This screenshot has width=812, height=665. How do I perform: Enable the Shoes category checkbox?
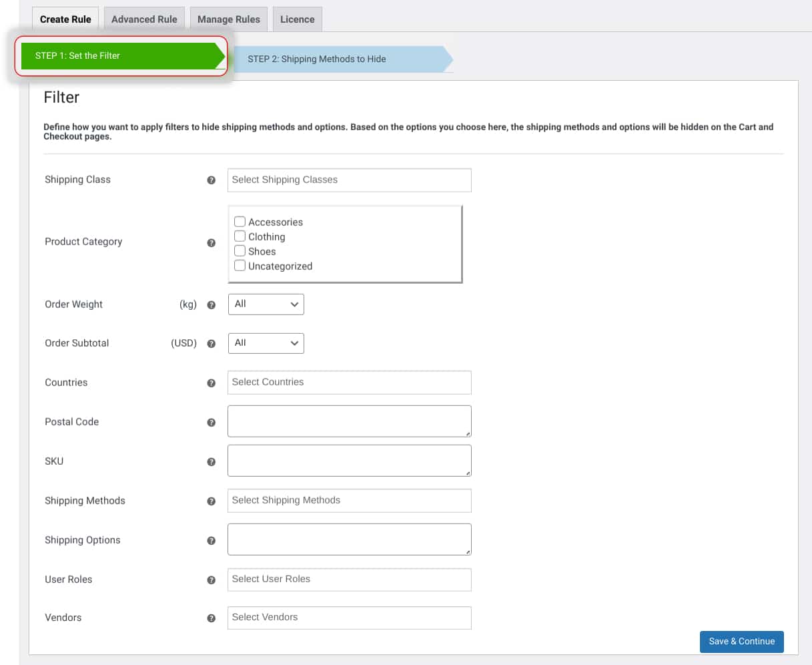click(x=240, y=250)
